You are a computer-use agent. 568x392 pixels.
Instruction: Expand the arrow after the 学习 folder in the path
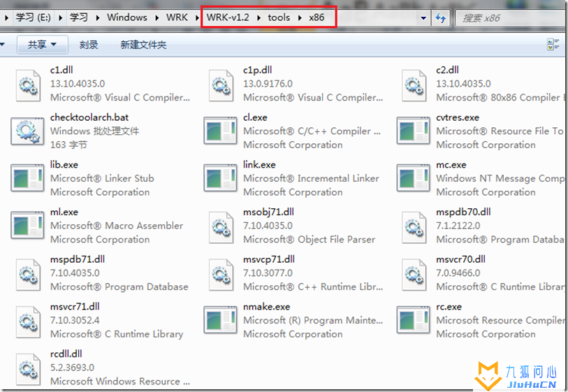(97, 17)
